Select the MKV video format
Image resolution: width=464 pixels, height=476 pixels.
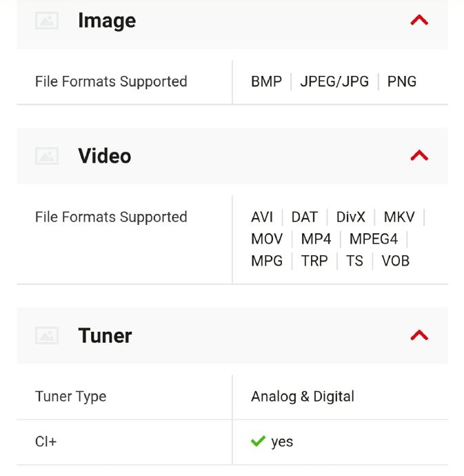[x=399, y=217]
